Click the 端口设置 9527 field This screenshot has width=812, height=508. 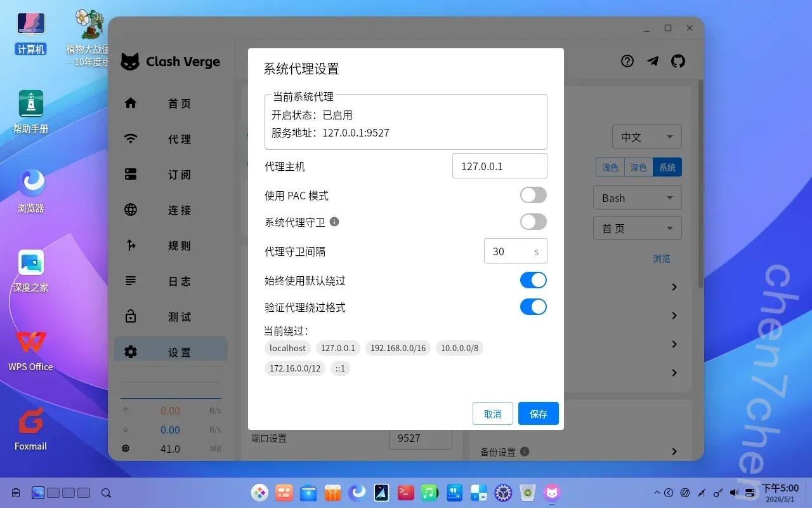421,438
